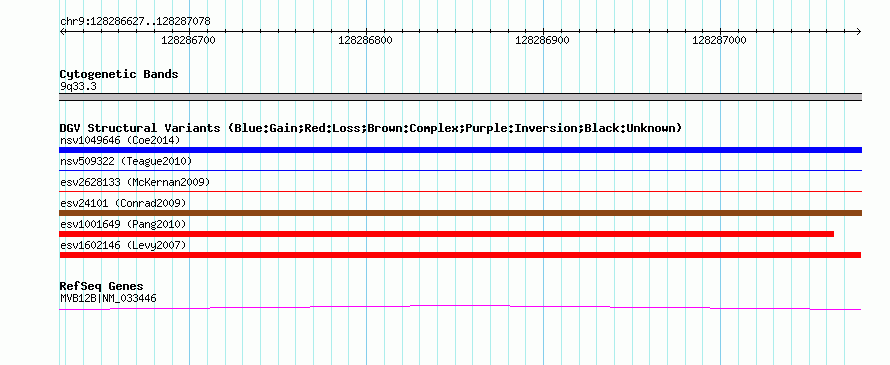Select MVB12B|NM_033446 gene label
The width and height of the screenshot is (890, 365).
point(108,298)
